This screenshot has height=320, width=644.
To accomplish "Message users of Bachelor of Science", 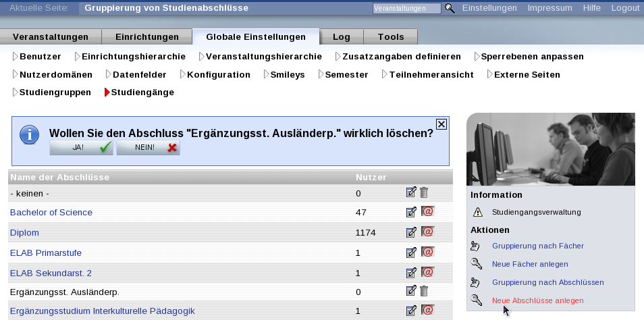I will click(427, 211).
